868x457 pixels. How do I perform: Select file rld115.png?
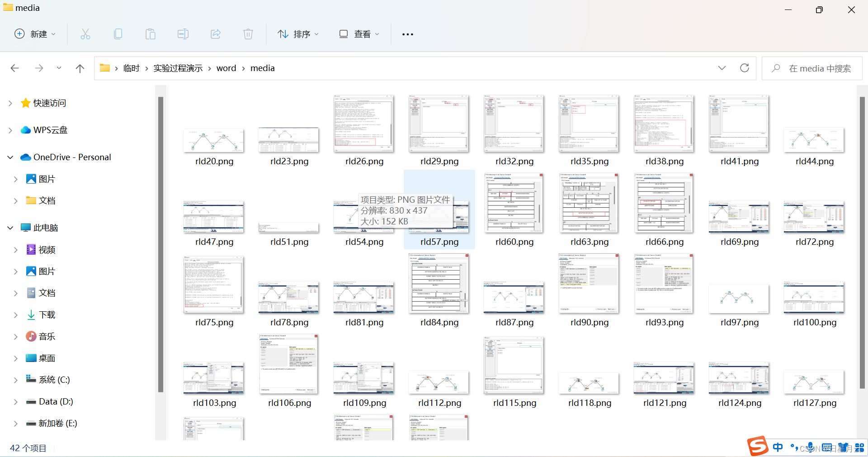pos(514,371)
